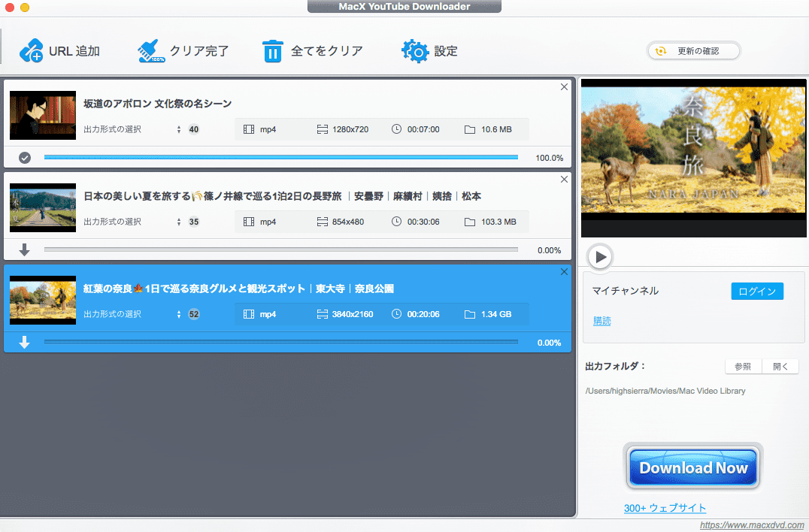Click the 全てをクリア label

pos(327,51)
